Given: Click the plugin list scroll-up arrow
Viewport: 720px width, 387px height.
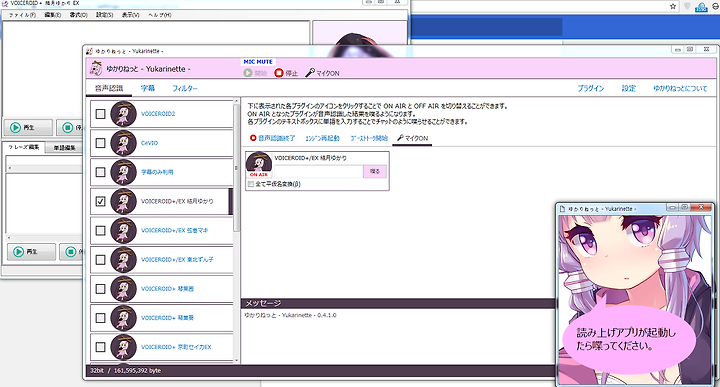Looking at the screenshot, I should click(x=236, y=101).
